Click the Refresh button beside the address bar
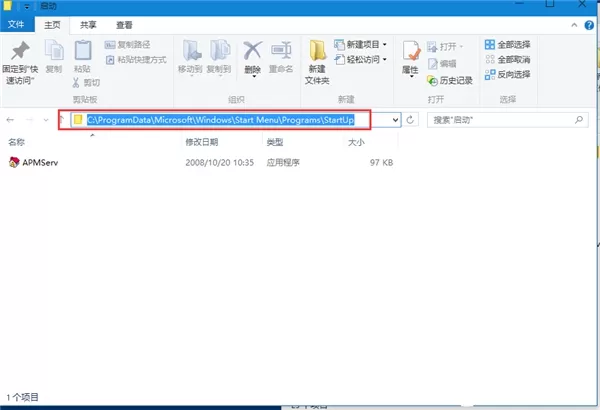600x410 pixels. point(410,120)
